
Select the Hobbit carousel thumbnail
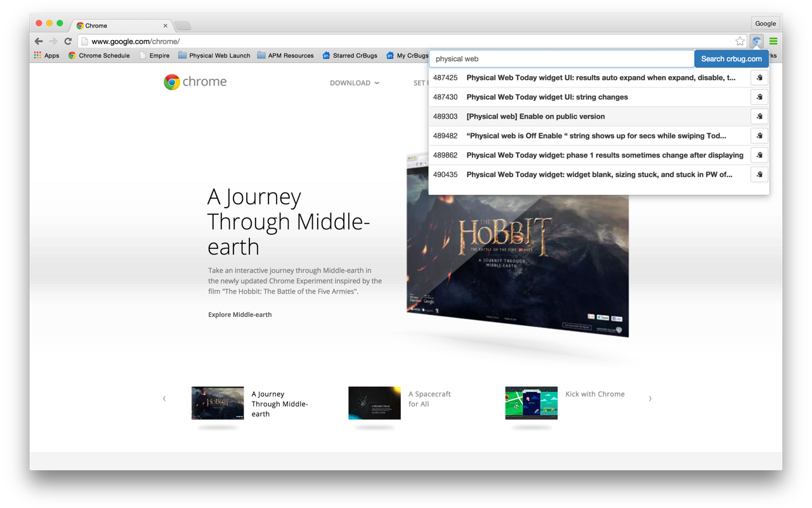point(218,403)
